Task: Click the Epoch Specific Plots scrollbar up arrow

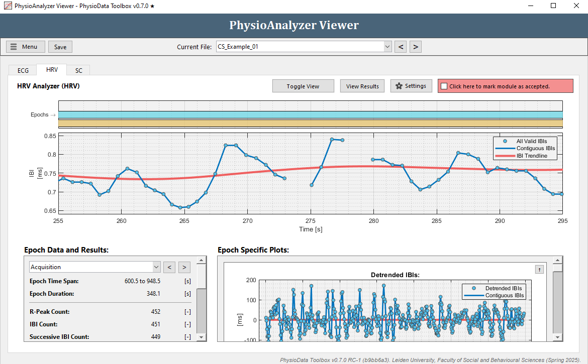Action: click(557, 260)
